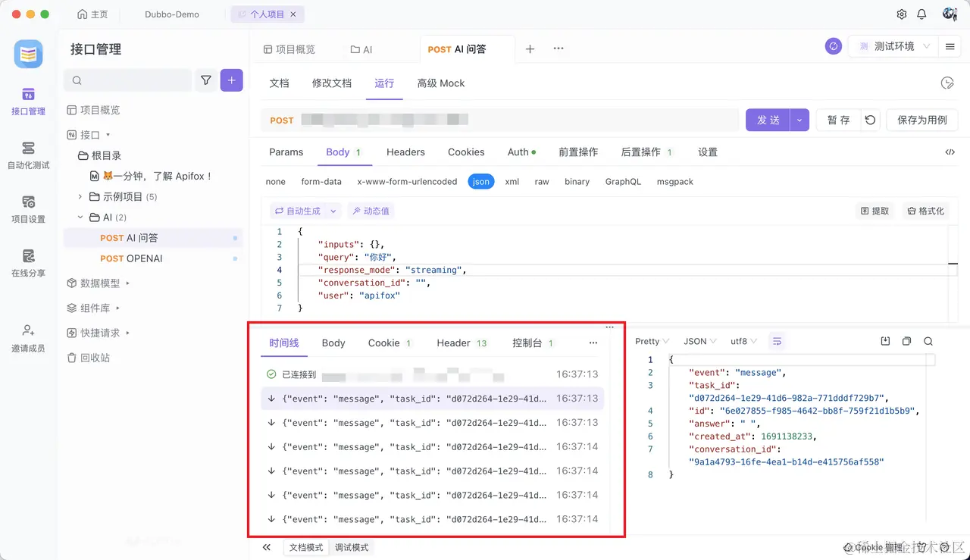Open the 接口管理 sidebar section
The image size is (970, 560).
point(28,102)
